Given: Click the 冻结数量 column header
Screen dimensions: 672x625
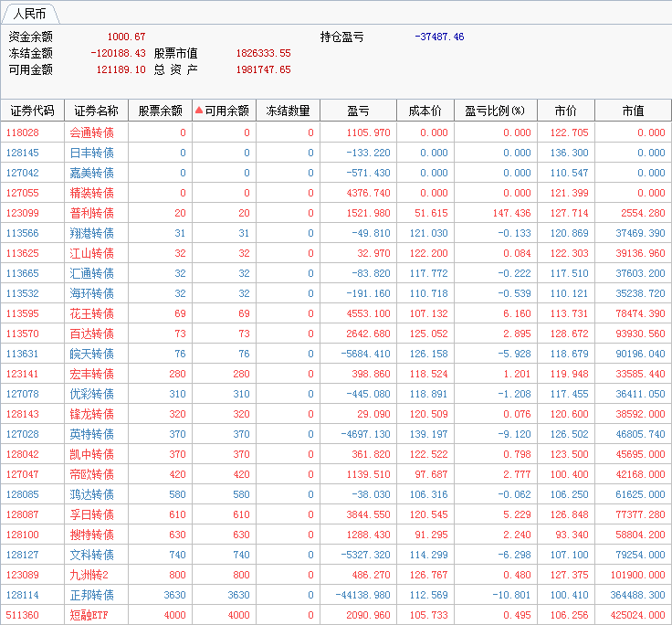Looking at the screenshot, I should [x=288, y=111].
